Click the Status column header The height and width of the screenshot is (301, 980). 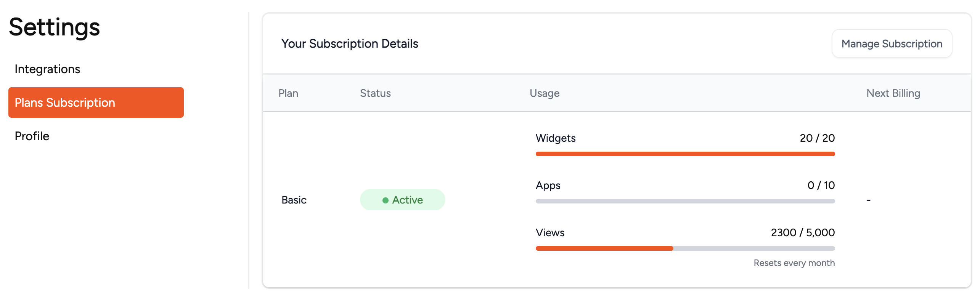pyautogui.click(x=375, y=93)
